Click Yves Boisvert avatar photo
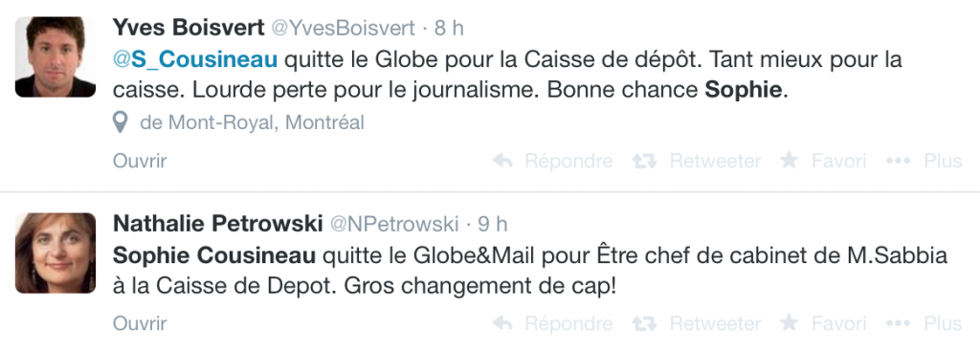Image resolution: width=980 pixels, height=352 pixels. click(56, 56)
